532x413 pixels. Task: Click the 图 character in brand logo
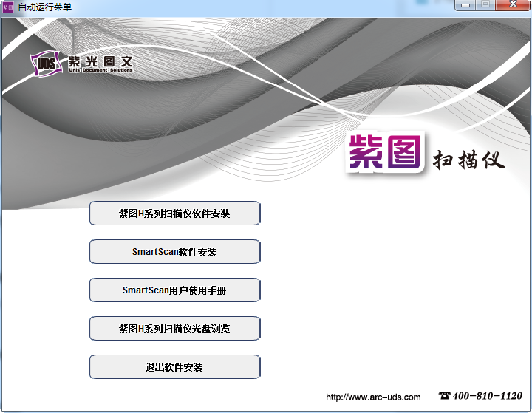tap(403, 151)
